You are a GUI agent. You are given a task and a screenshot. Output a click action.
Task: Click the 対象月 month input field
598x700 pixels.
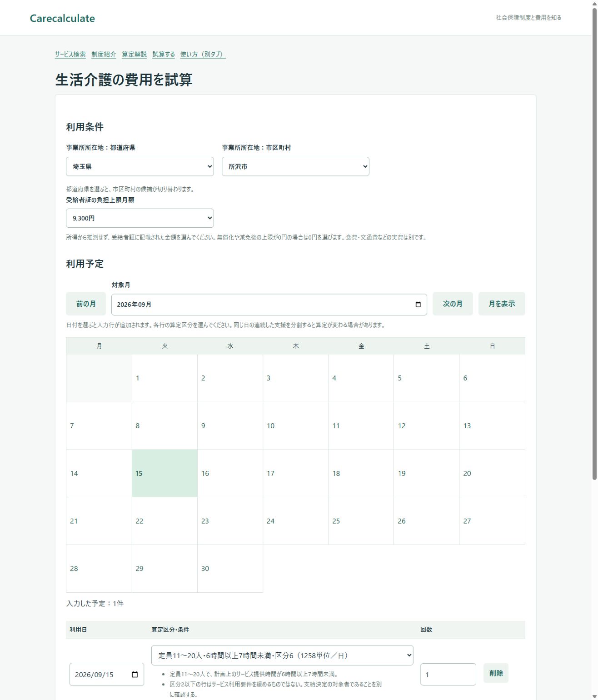pos(269,305)
